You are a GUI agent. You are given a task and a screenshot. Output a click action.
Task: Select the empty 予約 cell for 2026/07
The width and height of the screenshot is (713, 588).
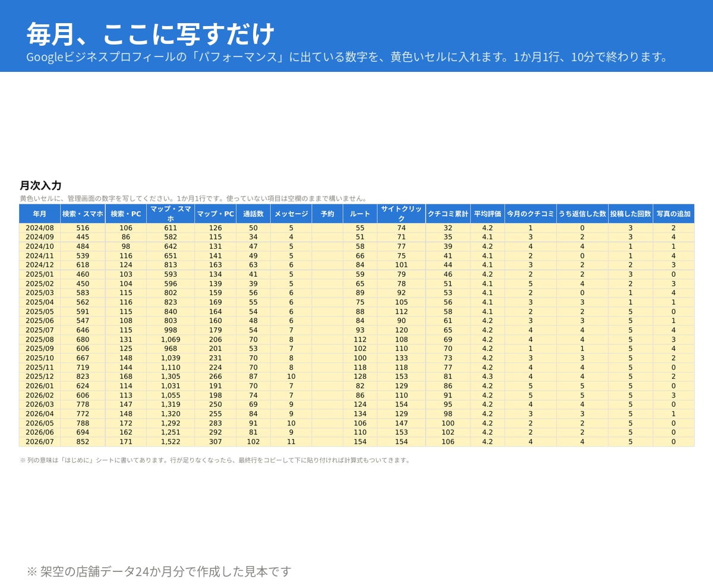click(327, 442)
